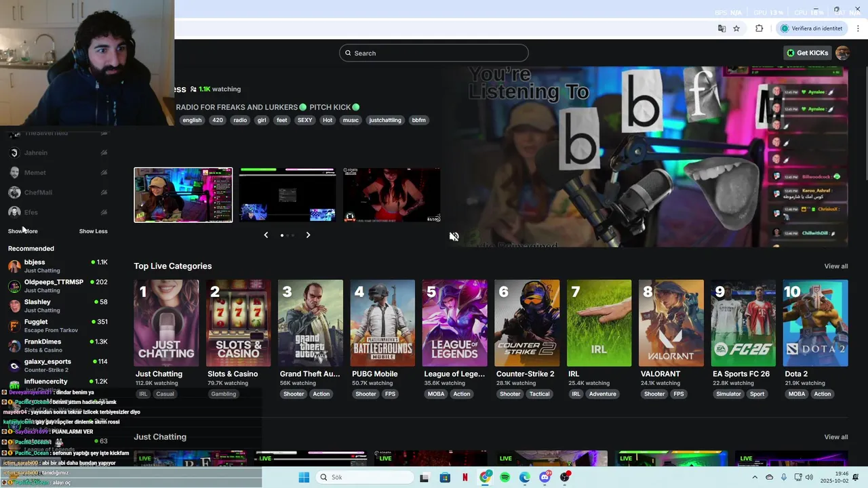The width and height of the screenshot is (868, 488).
Task: Open the Chrome translate page icon
Action: (x=722, y=28)
